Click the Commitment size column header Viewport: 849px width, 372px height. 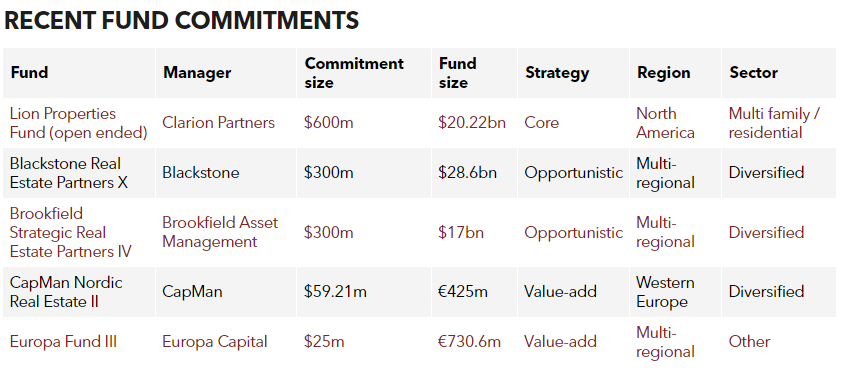[x=354, y=73]
